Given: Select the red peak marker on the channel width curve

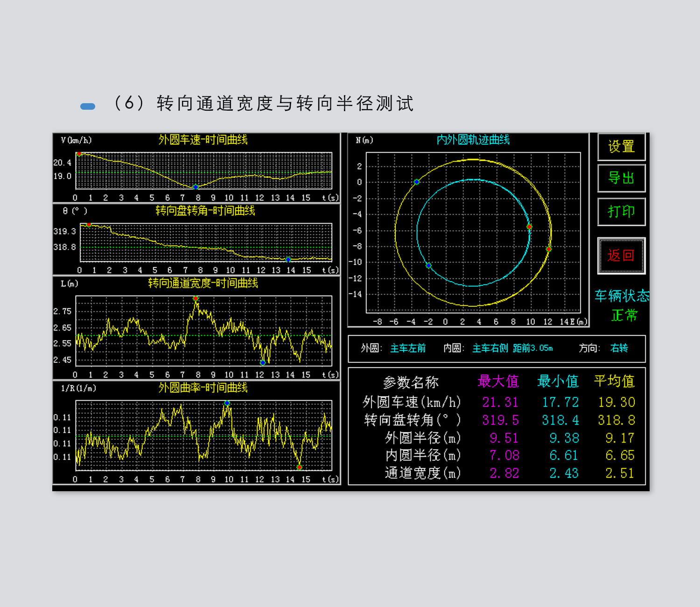Looking at the screenshot, I should click(196, 298).
